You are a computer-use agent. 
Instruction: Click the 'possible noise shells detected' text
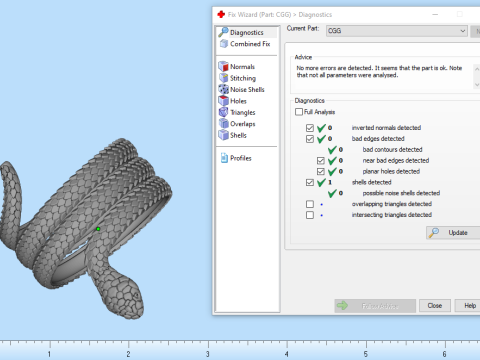[401, 193]
